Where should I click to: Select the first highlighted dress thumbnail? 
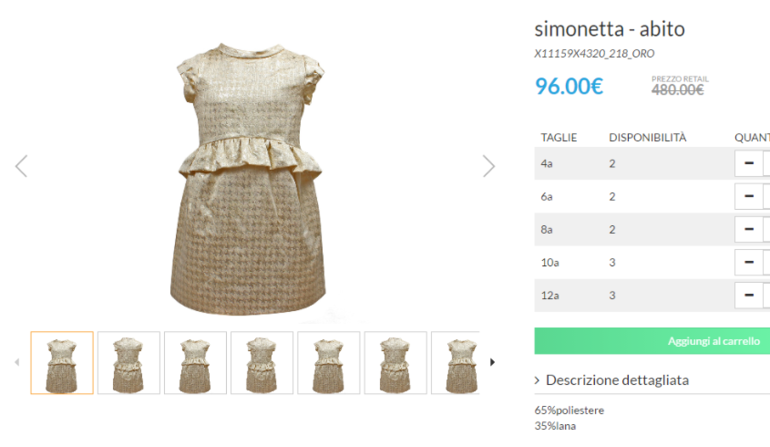(x=62, y=363)
